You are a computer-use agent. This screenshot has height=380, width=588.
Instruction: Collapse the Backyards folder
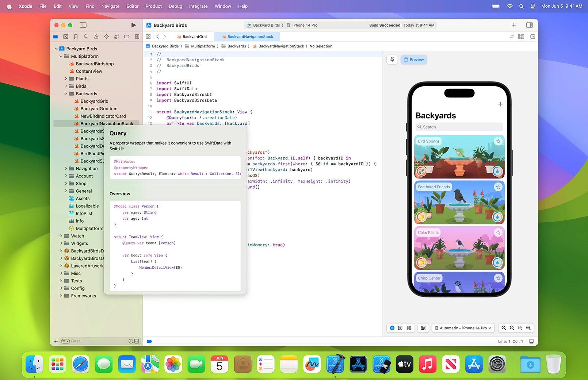point(66,94)
